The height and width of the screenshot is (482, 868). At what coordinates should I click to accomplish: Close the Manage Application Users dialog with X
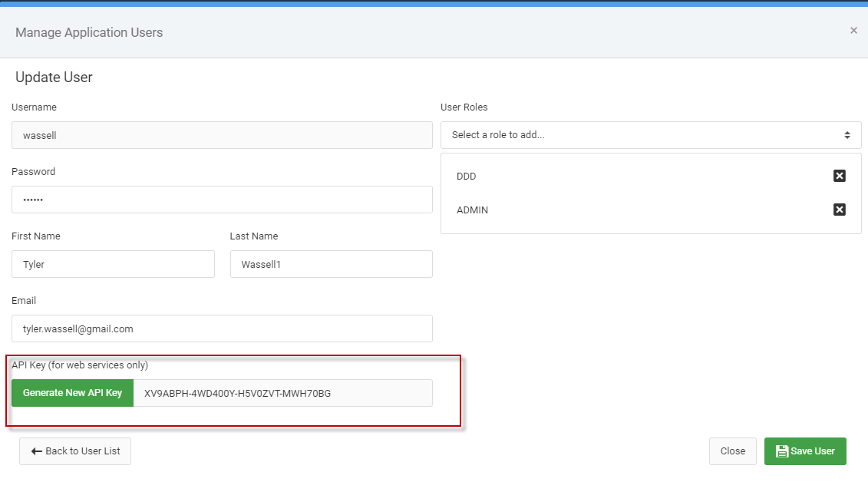point(853,31)
